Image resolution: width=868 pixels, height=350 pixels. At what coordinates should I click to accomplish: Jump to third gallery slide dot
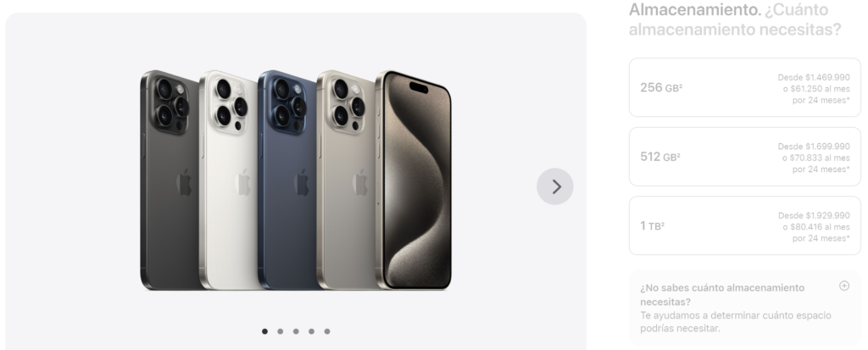pyautogui.click(x=296, y=331)
